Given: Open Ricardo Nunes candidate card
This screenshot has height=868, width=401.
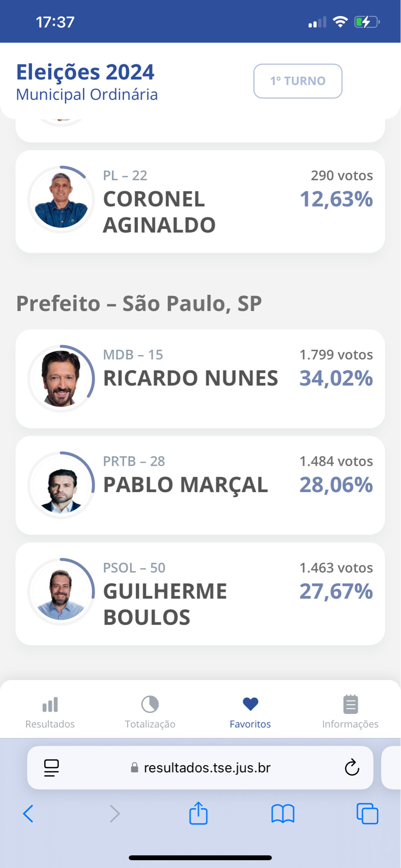Looking at the screenshot, I should point(200,378).
